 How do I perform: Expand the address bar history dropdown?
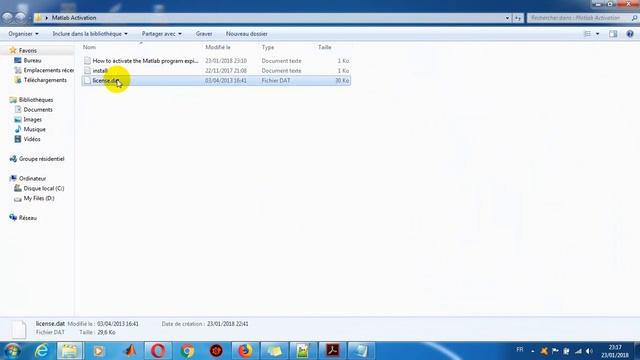tap(507, 18)
